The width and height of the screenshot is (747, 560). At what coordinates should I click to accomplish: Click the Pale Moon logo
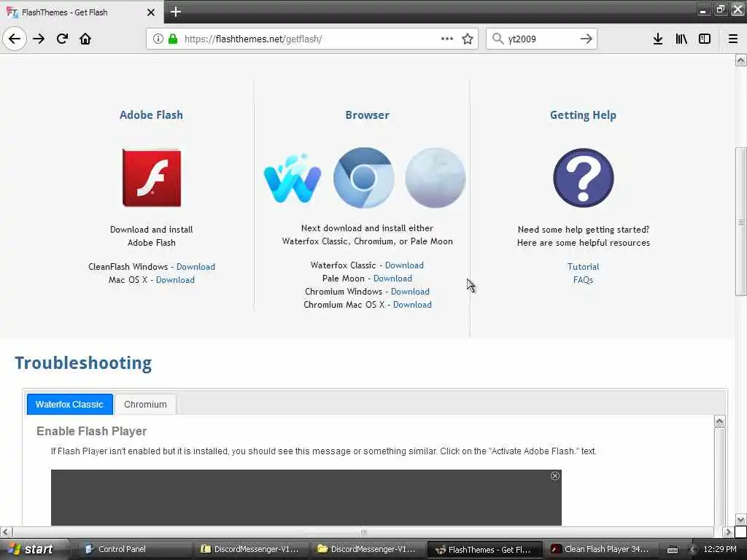435,178
